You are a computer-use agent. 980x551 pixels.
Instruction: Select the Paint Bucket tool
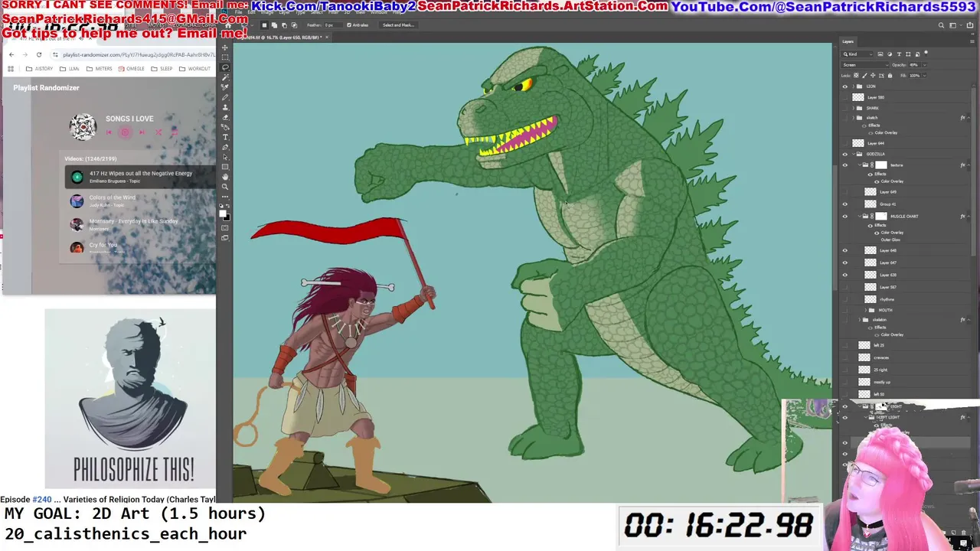click(225, 126)
